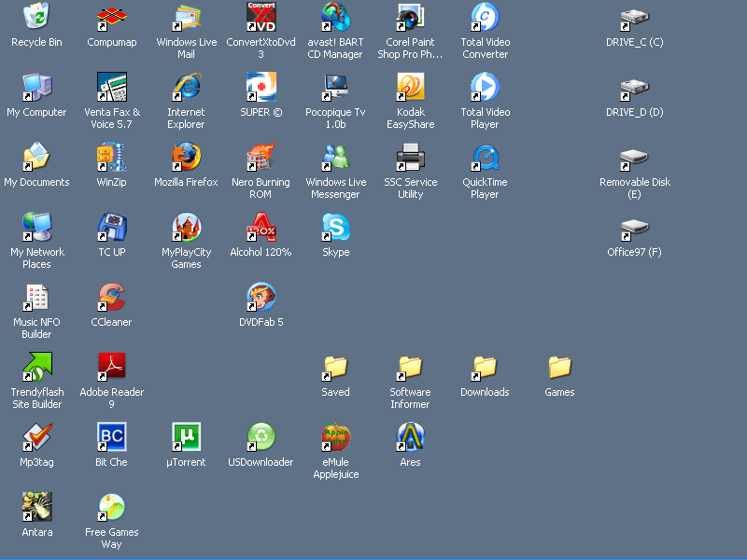This screenshot has height=560, width=747.
Task: Open Adobe Reader 9
Action: [x=111, y=368]
